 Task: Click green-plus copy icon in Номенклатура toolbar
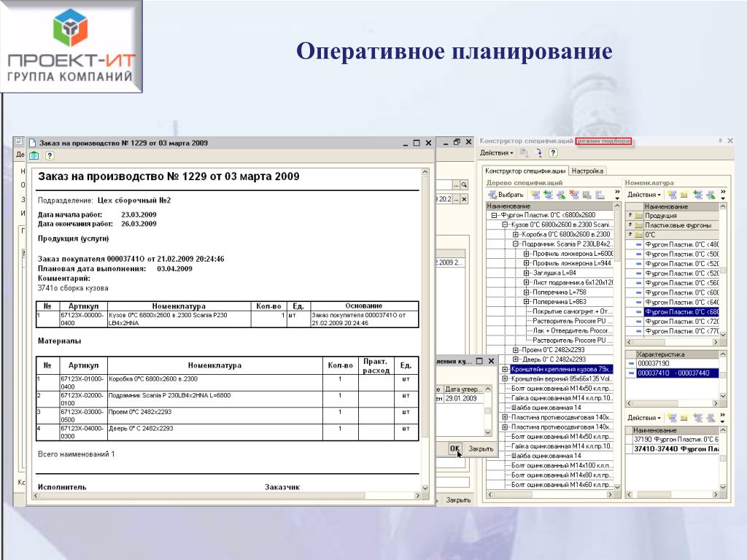pyautogui.click(x=698, y=195)
